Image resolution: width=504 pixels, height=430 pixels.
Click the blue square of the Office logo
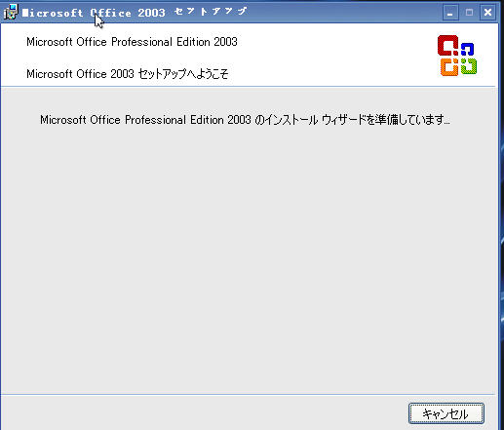[x=467, y=49]
